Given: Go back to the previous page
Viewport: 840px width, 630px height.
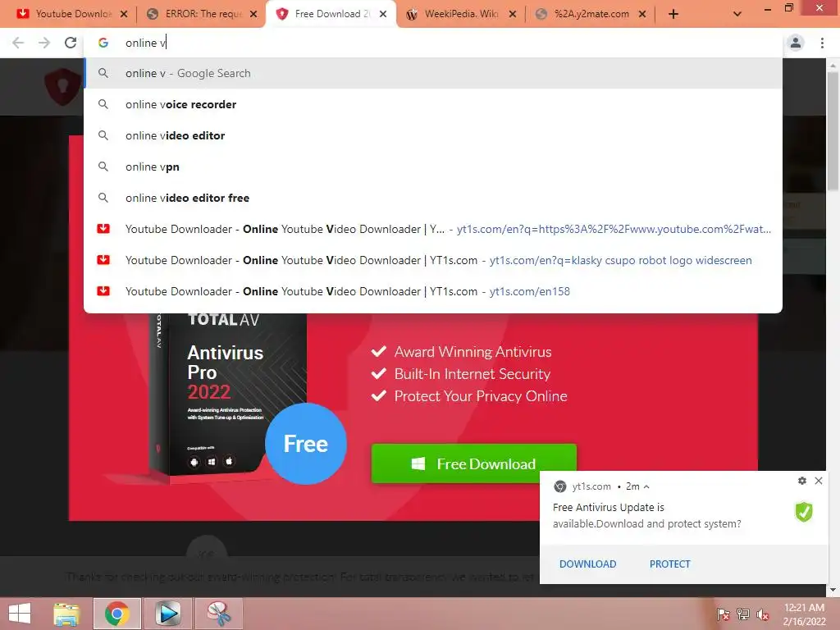Looking at the screenshot, I should pyautogui.click(x=18, y=43).
